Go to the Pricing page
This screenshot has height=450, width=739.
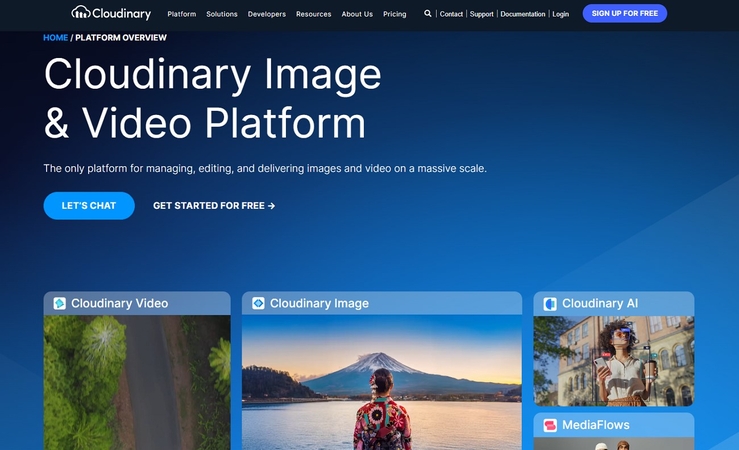[x=394, y=14]
